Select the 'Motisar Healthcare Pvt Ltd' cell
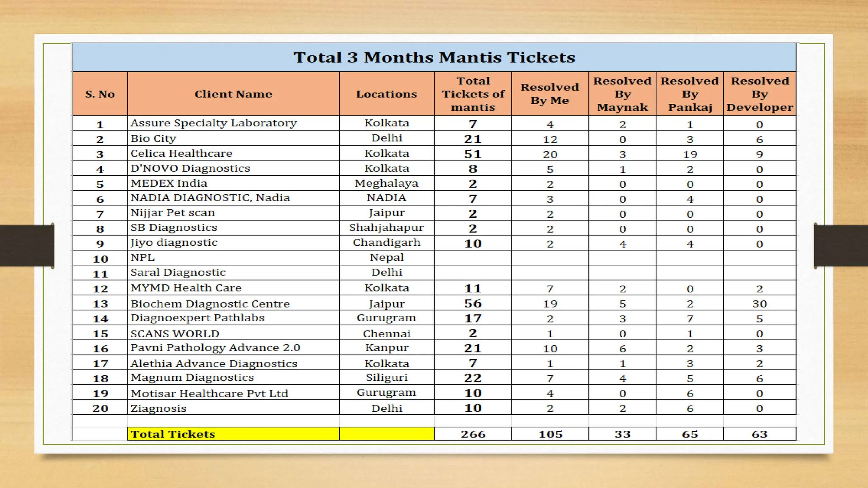This screenshot has width=868, height=488. coord(209,394)
